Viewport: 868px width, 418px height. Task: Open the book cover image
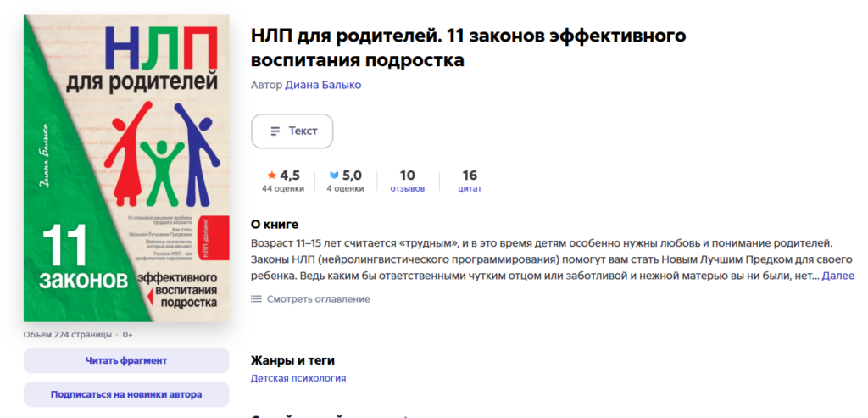pos(125,168)
